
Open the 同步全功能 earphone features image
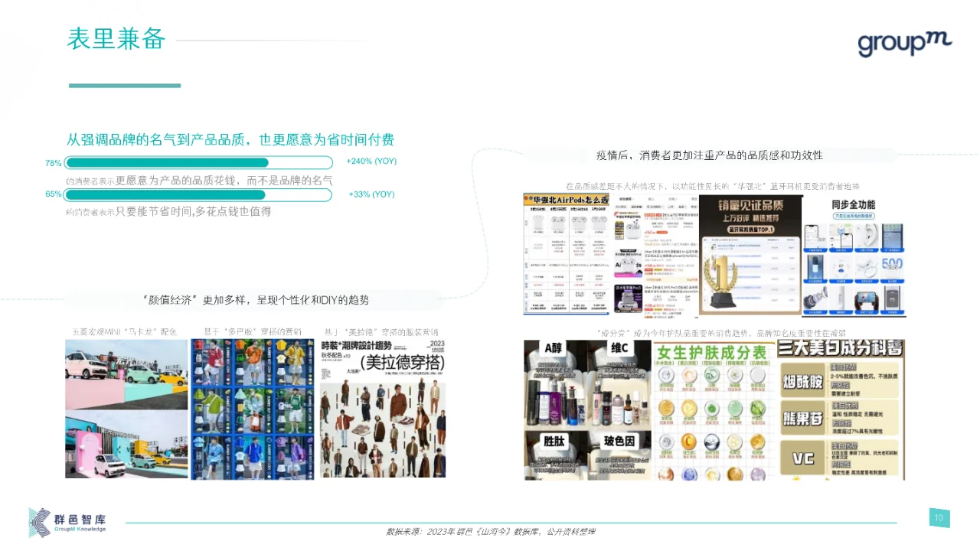[854, 256]
